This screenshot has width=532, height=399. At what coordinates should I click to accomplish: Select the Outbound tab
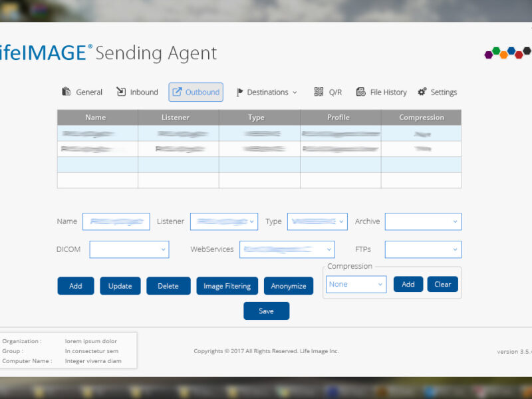(196, 92)
